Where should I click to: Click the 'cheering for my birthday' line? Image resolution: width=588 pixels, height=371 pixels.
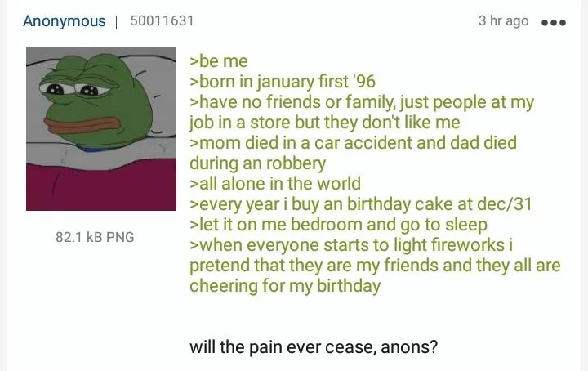coord(285,286)
